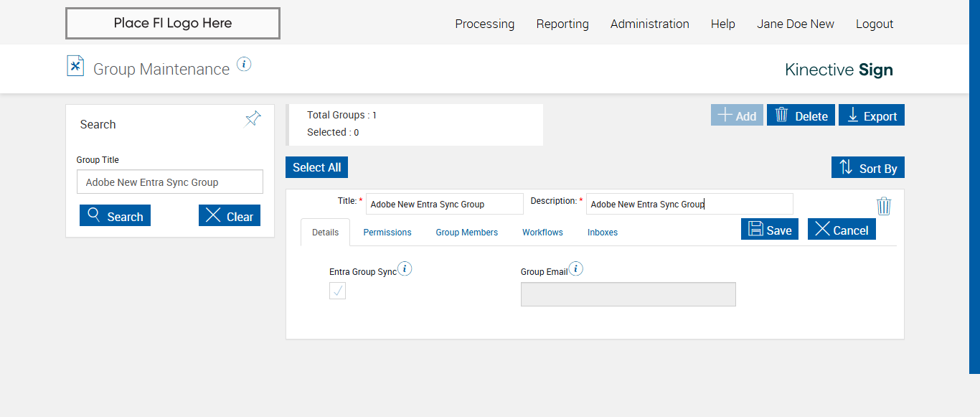980x417 pixels.
Task: Open the Entra Group Sync info tooltip
Action: click(405, 269)
